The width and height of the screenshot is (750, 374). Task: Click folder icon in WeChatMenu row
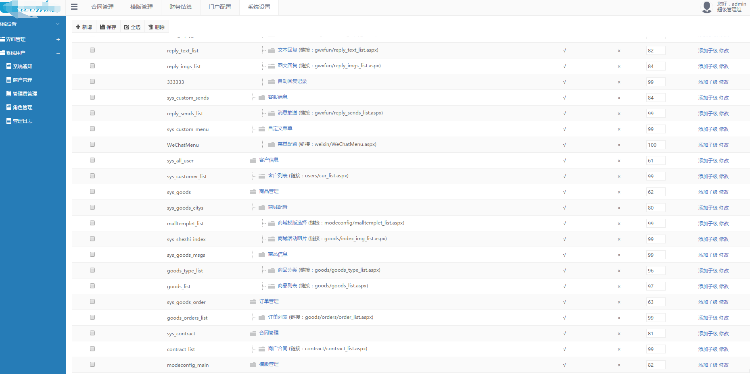click(x=271, y=144)
